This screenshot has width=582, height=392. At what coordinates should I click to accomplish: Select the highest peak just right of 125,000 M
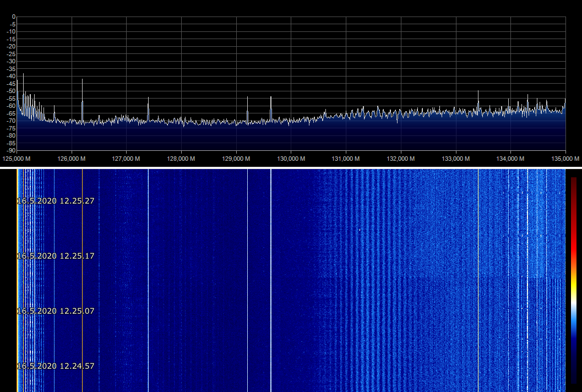click(x=23, y=75)
